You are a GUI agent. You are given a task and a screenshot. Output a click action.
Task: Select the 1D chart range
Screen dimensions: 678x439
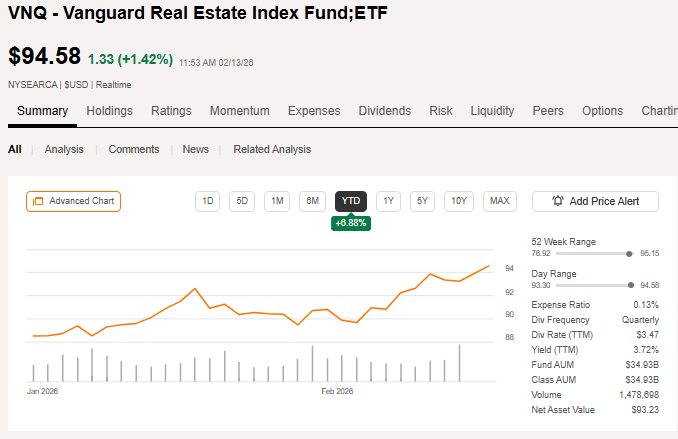208,201
